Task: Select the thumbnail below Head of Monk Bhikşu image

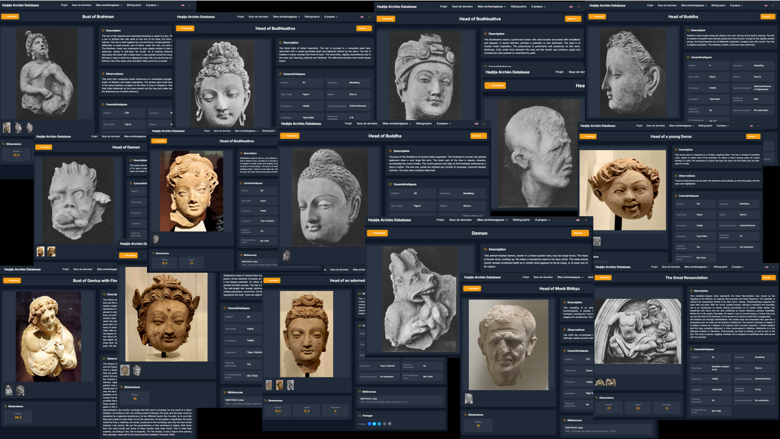Action: [x=469, y=398]
